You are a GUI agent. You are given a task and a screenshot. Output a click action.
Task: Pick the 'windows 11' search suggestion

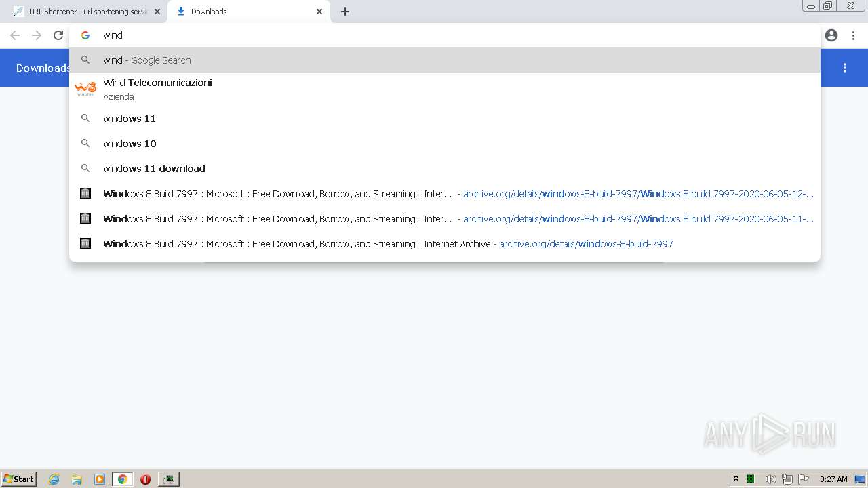coord(444,119)
